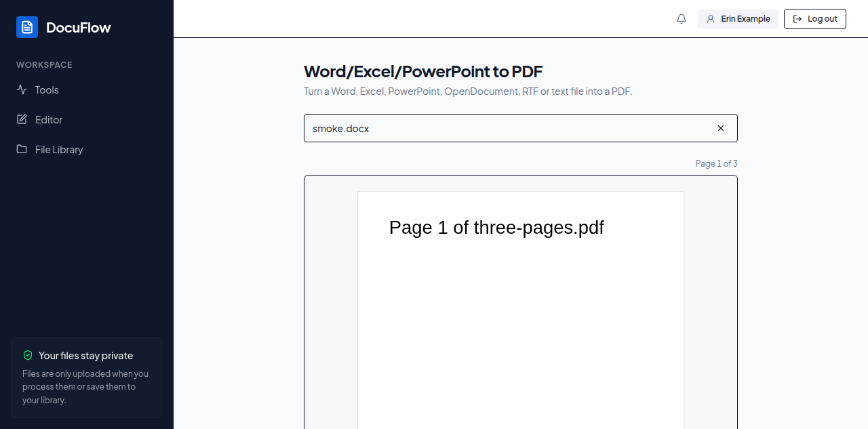Click the 'Files are only uploaded' note
The width and height of the screenshot is (868, 429).
point(85,387)
